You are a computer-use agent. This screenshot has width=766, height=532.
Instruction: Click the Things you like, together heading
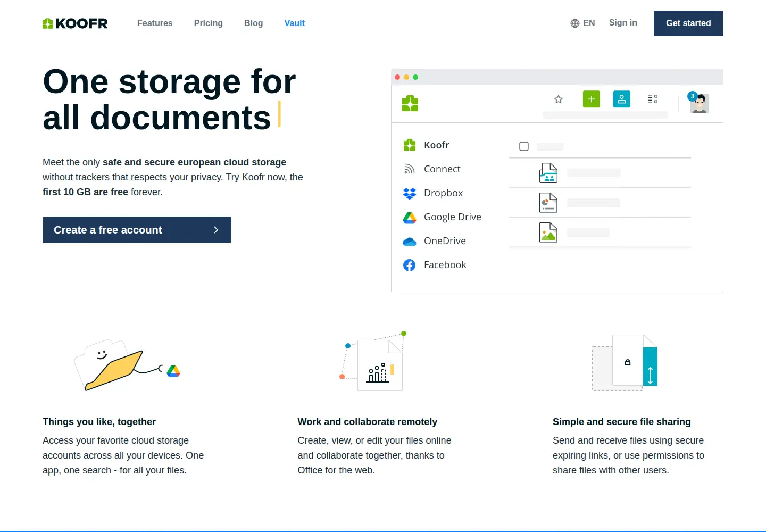point(99,422)
